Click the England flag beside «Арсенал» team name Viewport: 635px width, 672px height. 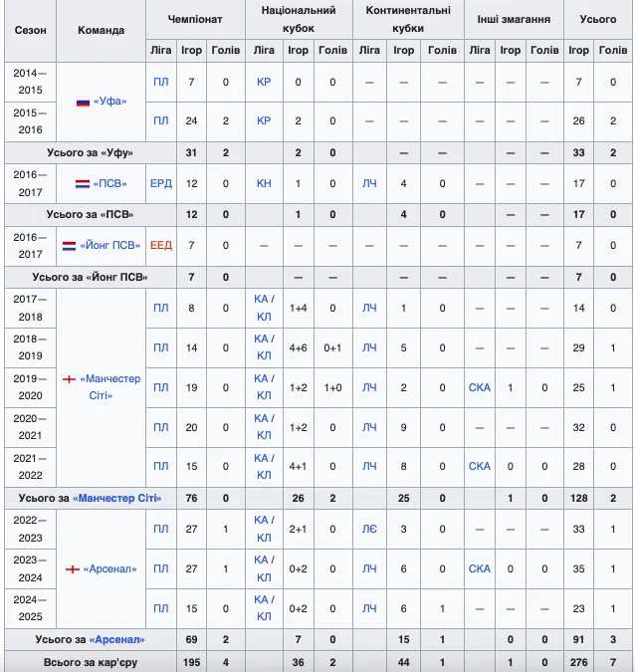pos(72,569)
